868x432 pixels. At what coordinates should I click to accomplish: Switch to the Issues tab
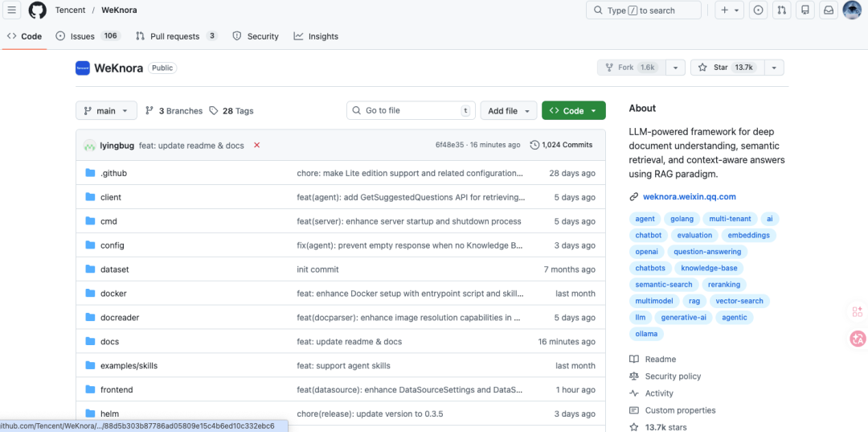coord(88,36)
